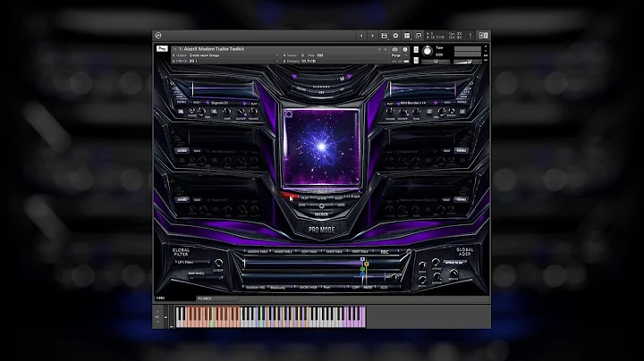This screenshot has height=361, width=644.
Task: Click the Global ADSR Attack knob
Action: pyautogui.click(x=436, y=262)
